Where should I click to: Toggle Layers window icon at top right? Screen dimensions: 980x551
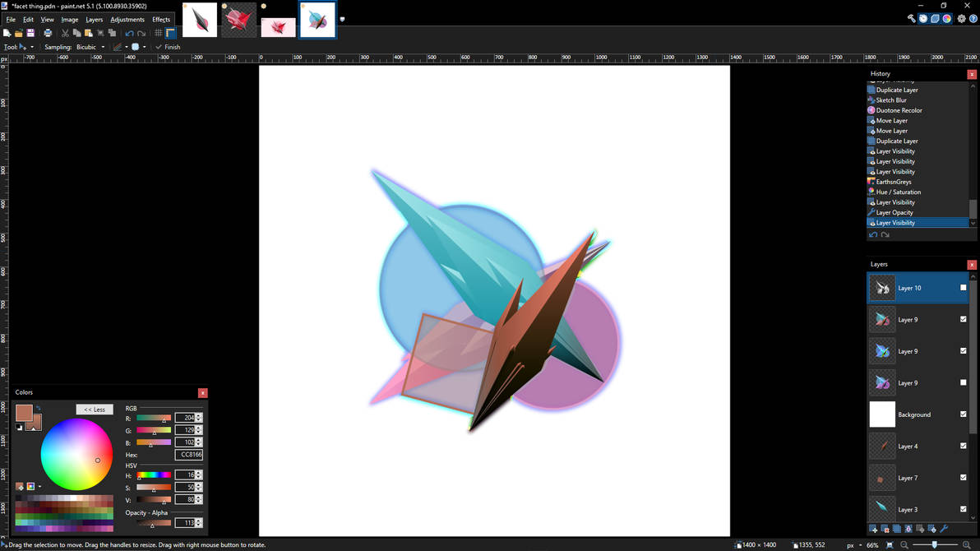click(935, 19)
